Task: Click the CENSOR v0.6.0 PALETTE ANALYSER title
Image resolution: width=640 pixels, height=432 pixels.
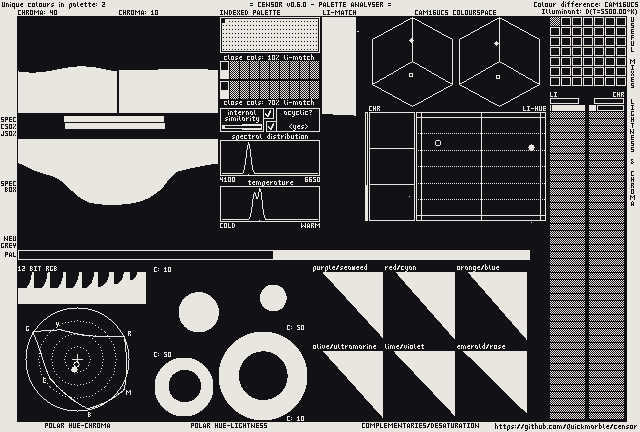Action: pyautogui.click(x=320, y=4)
